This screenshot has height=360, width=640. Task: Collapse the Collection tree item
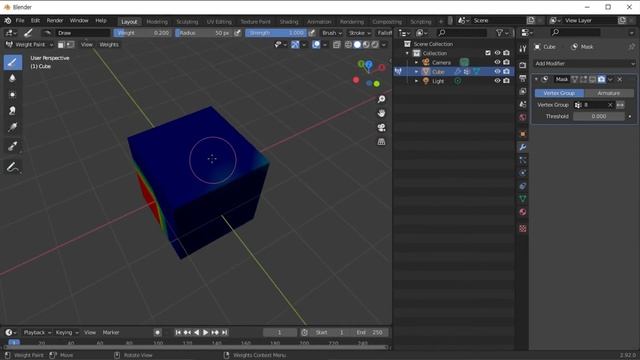407,53
